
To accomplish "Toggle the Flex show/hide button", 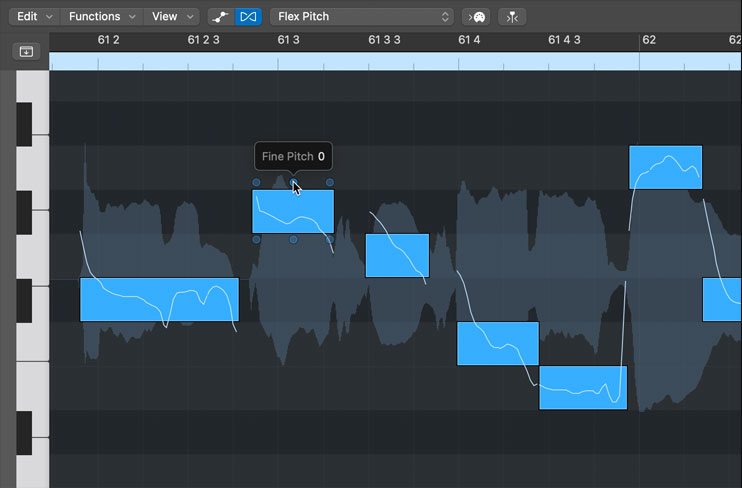I will [x=248, y=17].
